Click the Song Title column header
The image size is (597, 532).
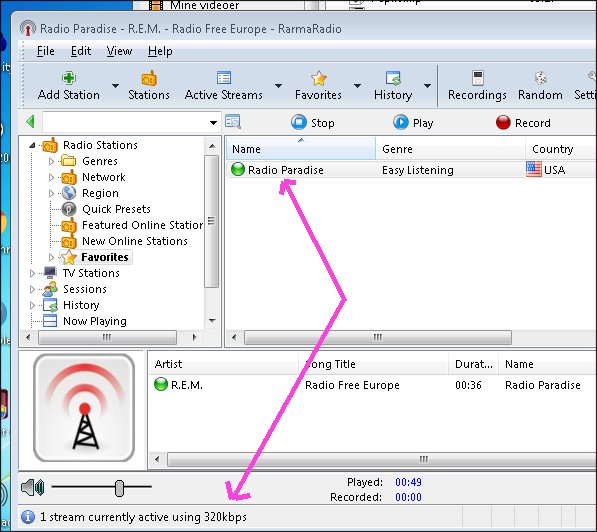click(374, 364)
